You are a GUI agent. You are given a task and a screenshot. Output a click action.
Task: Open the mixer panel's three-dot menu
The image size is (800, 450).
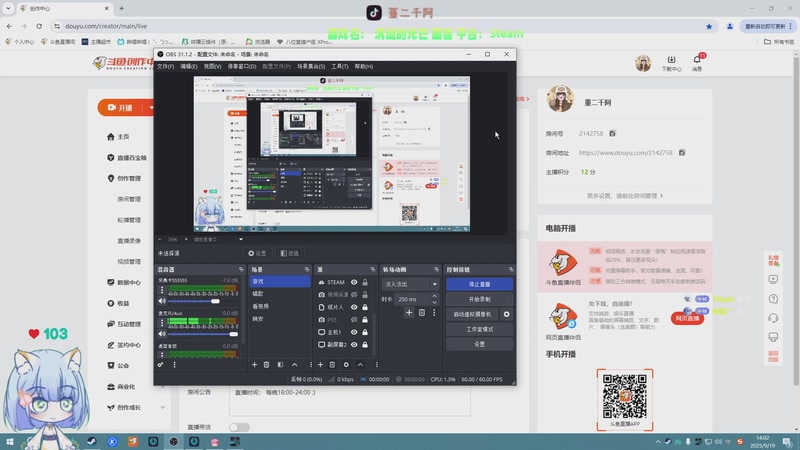[174, 365]
